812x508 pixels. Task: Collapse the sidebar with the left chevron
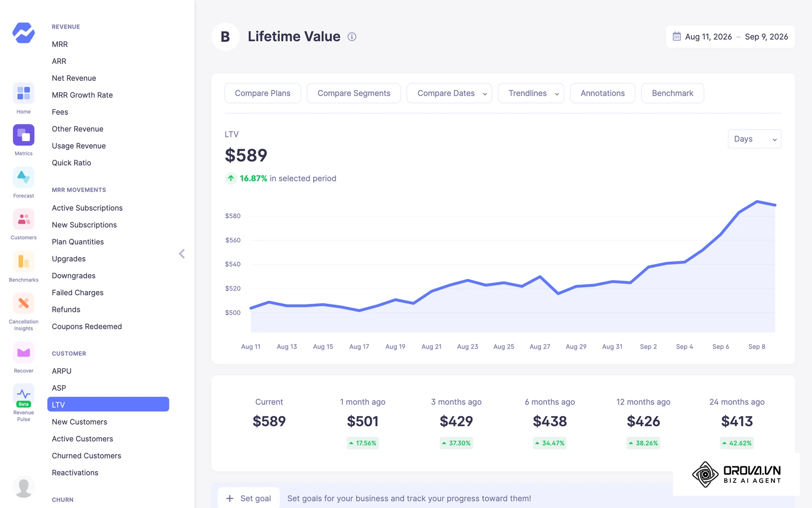click(182, 253)
